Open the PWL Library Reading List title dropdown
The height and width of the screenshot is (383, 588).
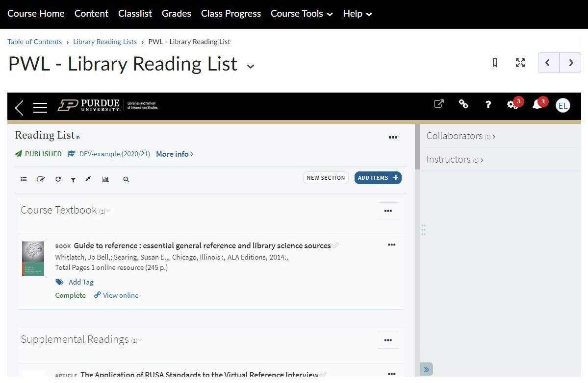click(x=250, y=66)
